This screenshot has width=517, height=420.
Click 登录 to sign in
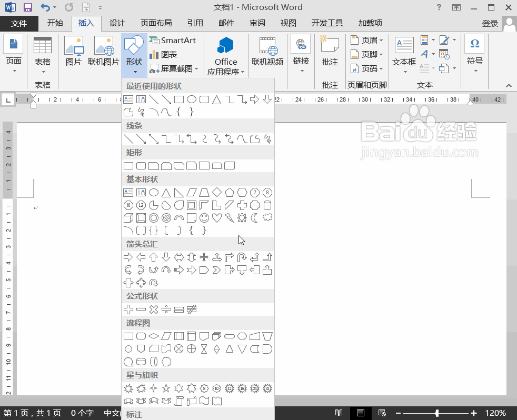click(x=490, y=23)
